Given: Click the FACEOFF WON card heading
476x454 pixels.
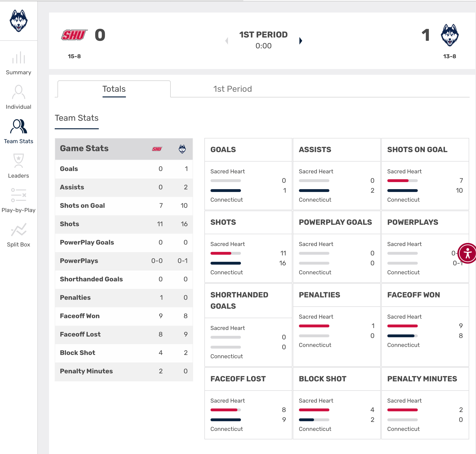Looking at the screenshot, I should [413, 295].
